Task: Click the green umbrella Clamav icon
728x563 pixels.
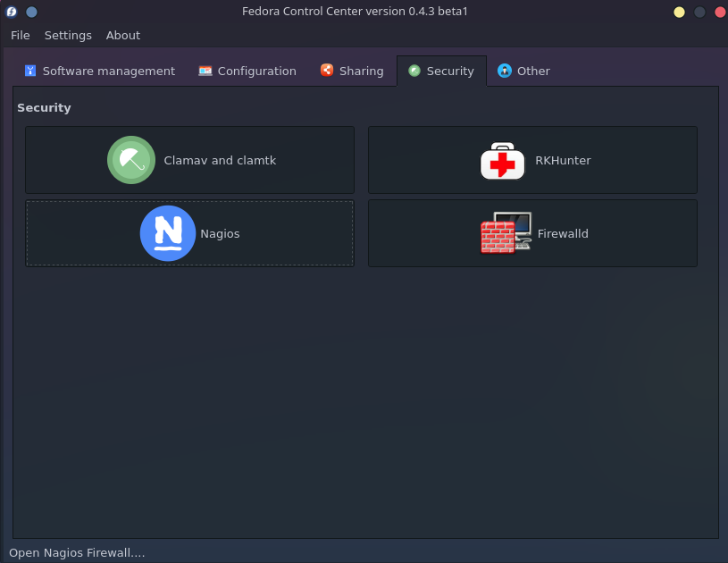Action: pyautogui.click(x=131, y=160)
